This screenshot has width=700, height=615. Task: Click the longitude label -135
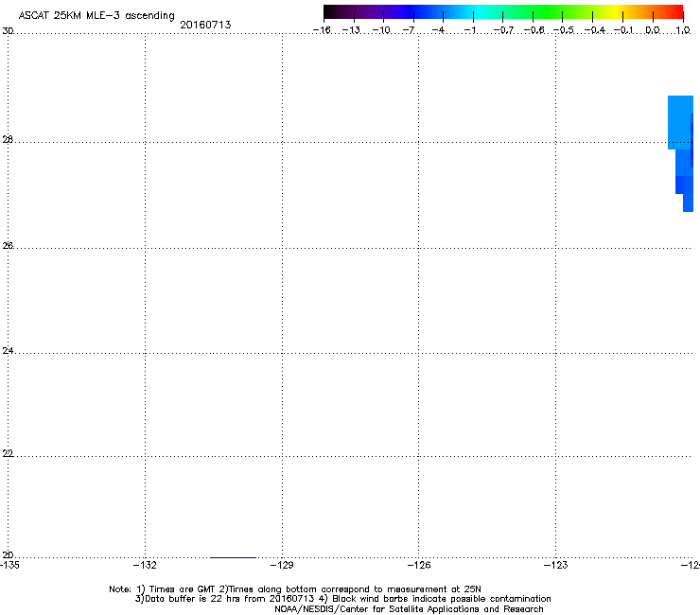9,565
